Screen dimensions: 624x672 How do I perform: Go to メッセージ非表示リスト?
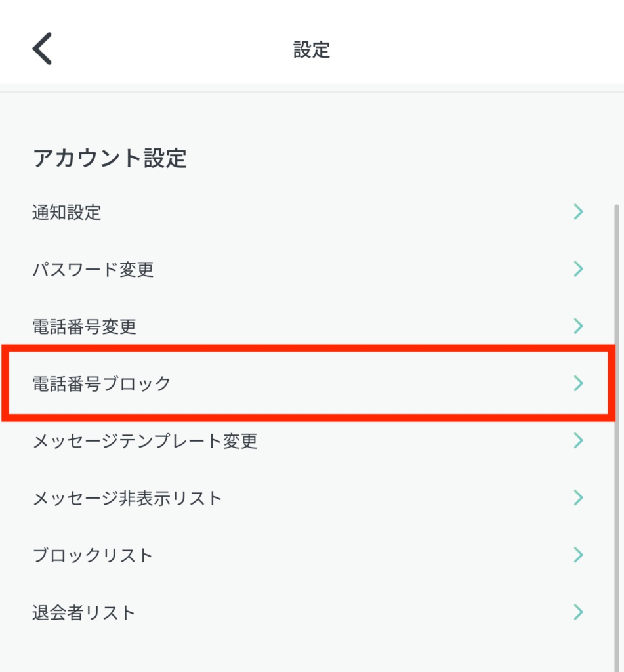pos(128,498)
